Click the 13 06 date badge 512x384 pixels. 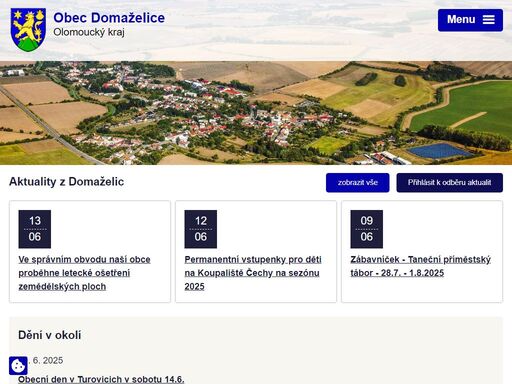coord(35,229)
